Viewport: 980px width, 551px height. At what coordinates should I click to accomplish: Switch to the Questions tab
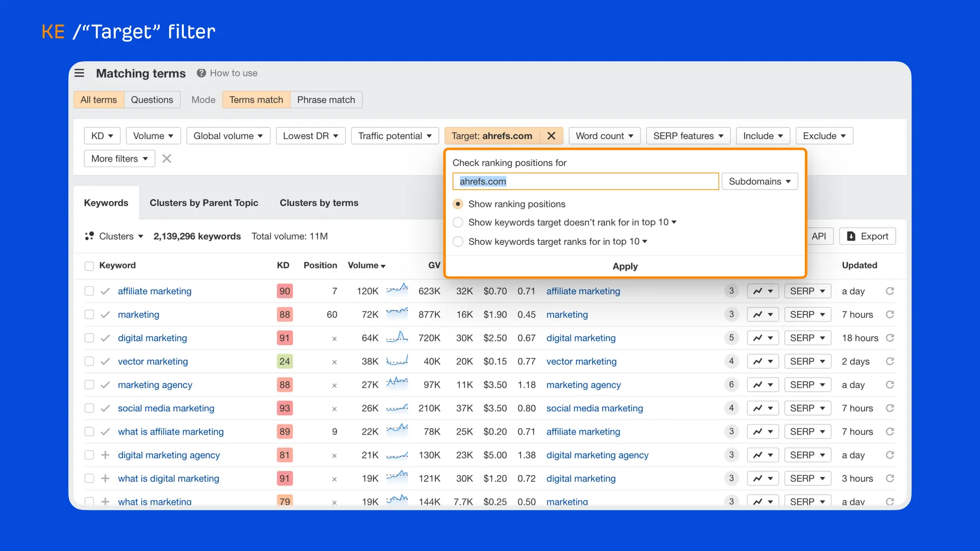point(152,99)
